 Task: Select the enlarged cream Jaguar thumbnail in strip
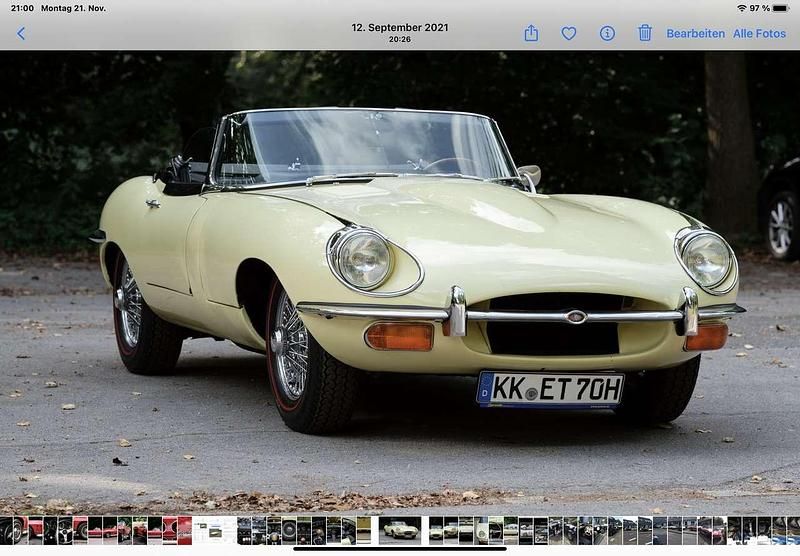pos(400,530)
